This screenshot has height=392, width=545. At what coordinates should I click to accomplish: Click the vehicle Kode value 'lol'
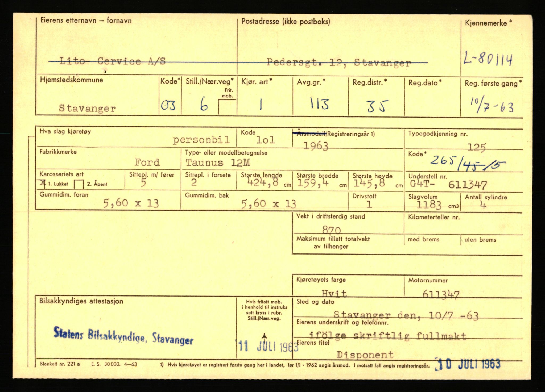pyautogui.click(x=265, y=140)
